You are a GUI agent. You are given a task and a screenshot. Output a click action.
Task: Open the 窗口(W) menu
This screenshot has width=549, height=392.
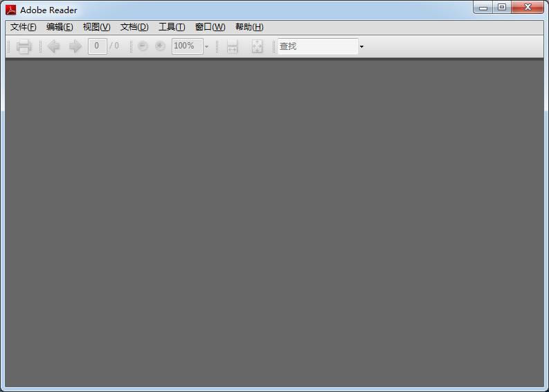(x=210, y=27)
